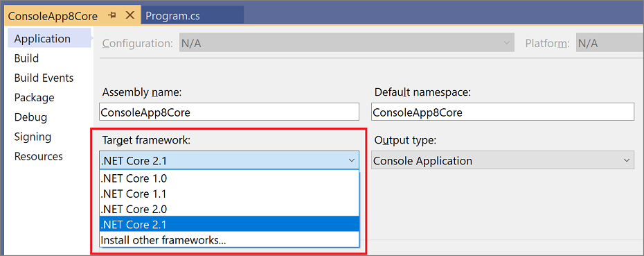Choose .NET Core 1.0 from list

click(229, 178)
